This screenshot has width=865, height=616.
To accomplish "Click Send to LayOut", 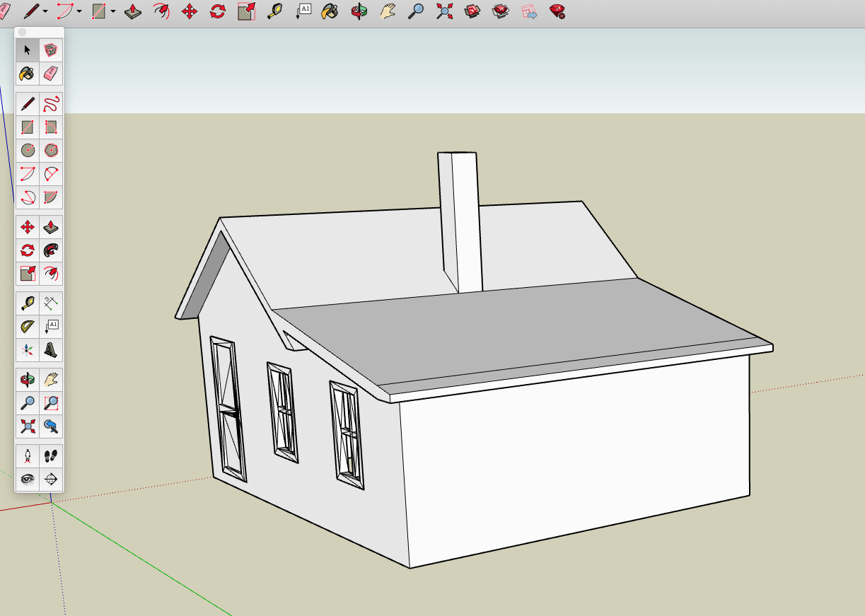I will (x=529, y=11).
